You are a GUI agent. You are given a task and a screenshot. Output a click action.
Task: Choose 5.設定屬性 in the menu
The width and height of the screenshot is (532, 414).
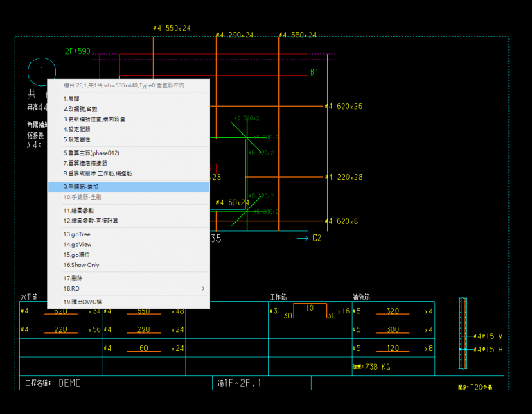coord(129,139)
